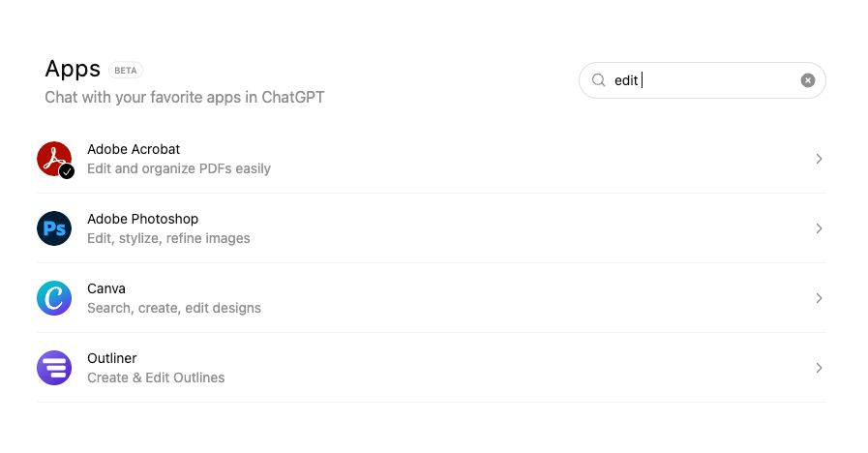Viewport: 868px width, 453px height.
Task: Click the purple Outliner app icon
Action: point(54,368)
